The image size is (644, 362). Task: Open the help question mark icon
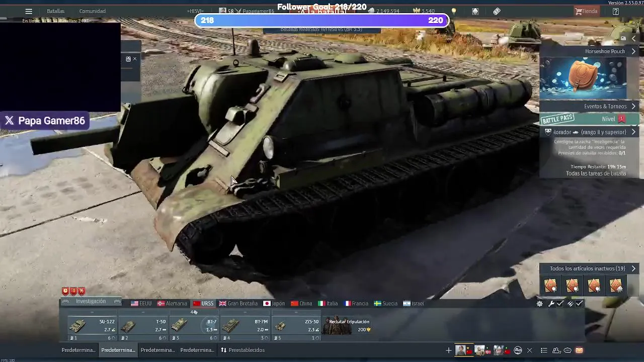click(x=616, y=11)
